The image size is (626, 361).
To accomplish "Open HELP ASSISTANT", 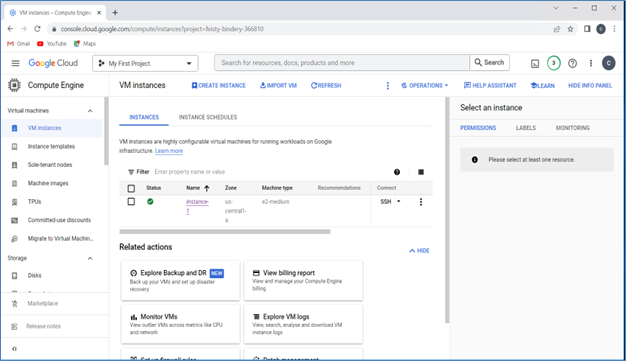I will (x=490, y=85).
